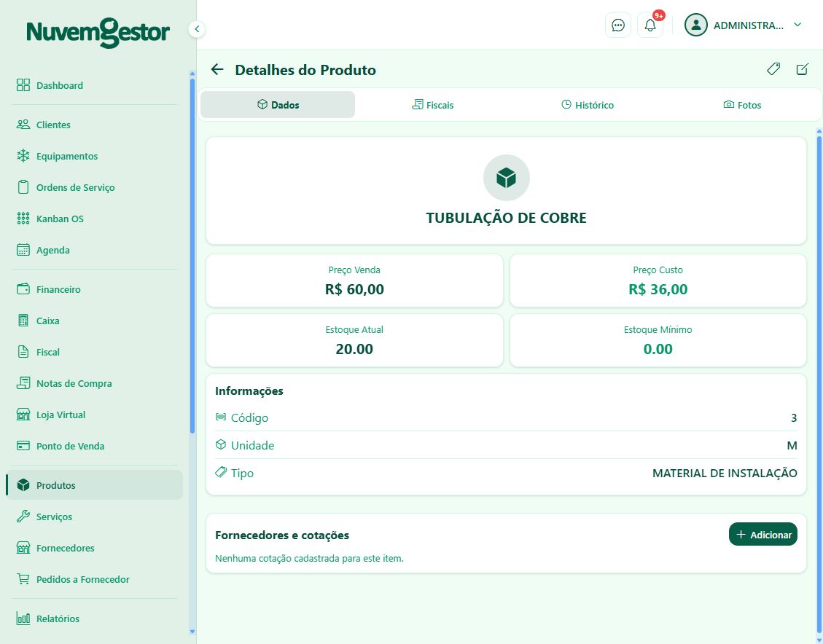Click the Adicionar button
Image resolution: width=823 pixels, height=644 pixels.
762,535
